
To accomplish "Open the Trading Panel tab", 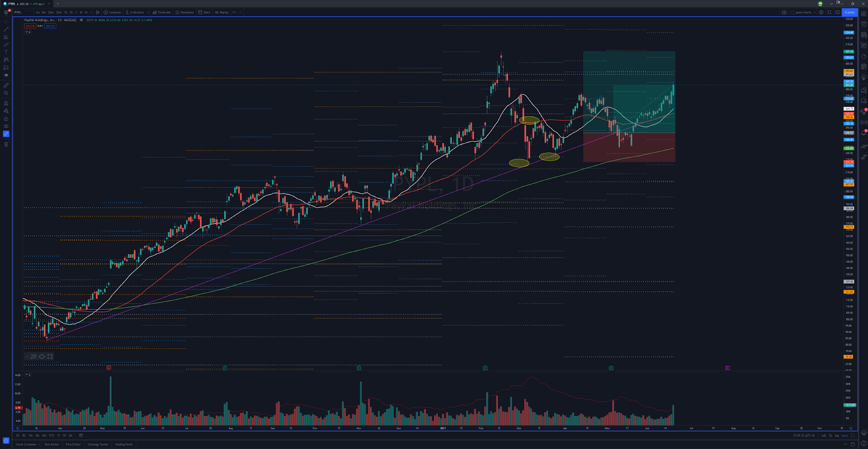I will click(124, 444).
